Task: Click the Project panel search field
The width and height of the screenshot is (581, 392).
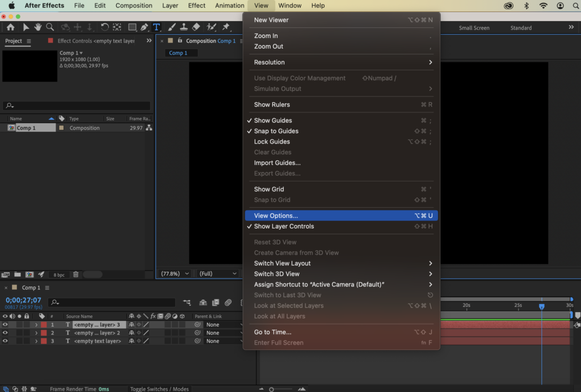Action: pos(77,106)
